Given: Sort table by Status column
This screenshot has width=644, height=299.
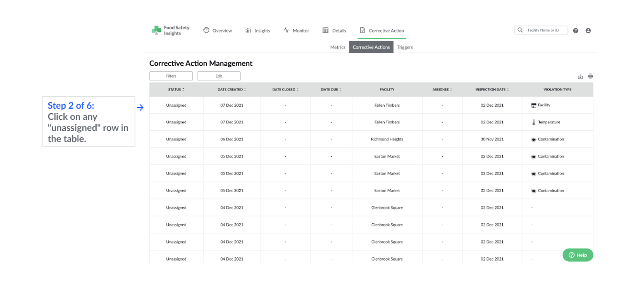Looking at the screenshot, I should click(x=176, y=90).
